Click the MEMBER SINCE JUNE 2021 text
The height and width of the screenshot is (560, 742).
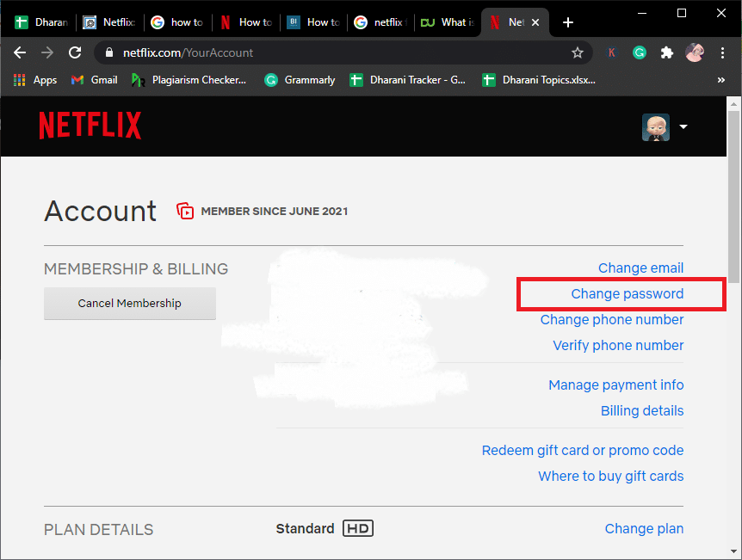(x=275, y=211)
